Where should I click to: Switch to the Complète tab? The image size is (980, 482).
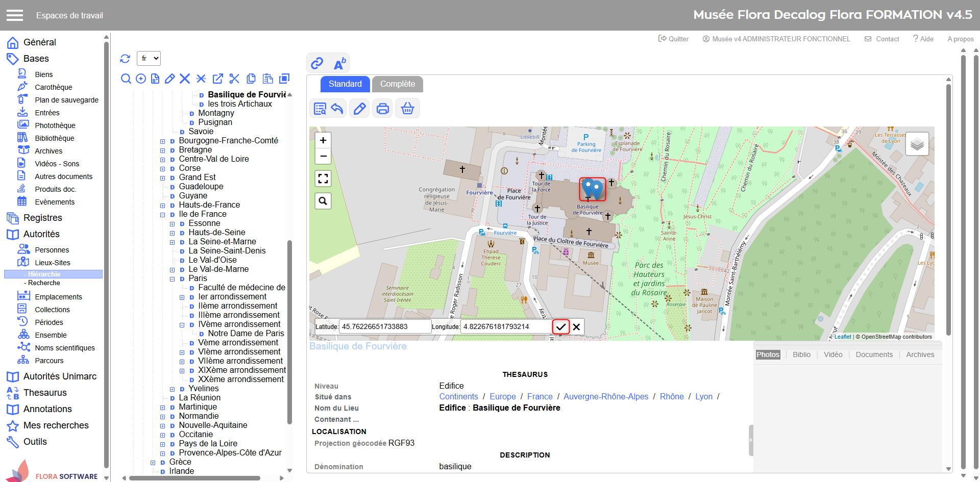(397, 84)
